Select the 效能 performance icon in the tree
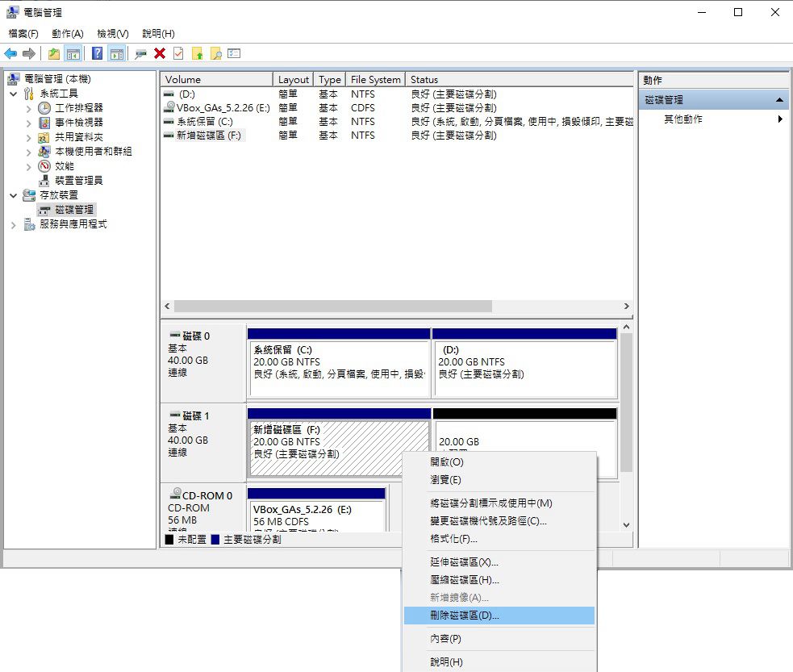The height and width of the screenshot is (672, 793). coord(44,166)
